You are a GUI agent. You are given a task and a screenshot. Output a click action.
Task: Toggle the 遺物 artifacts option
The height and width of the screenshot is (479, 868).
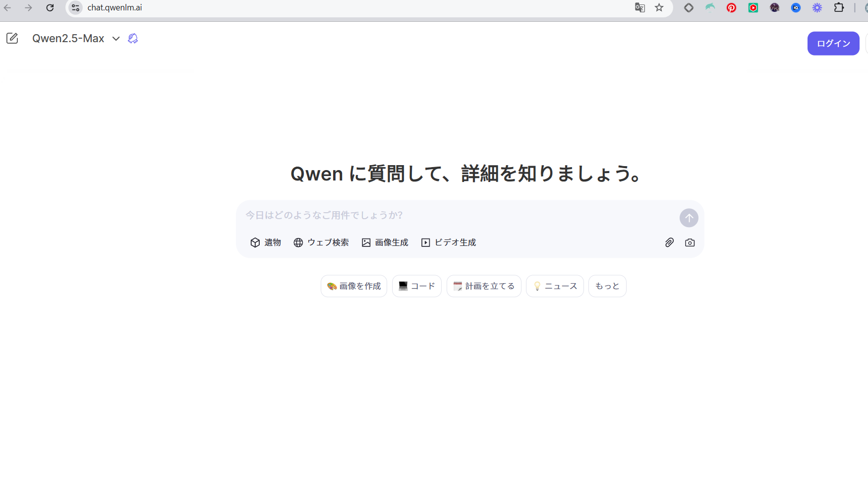(x=266, y=242)
